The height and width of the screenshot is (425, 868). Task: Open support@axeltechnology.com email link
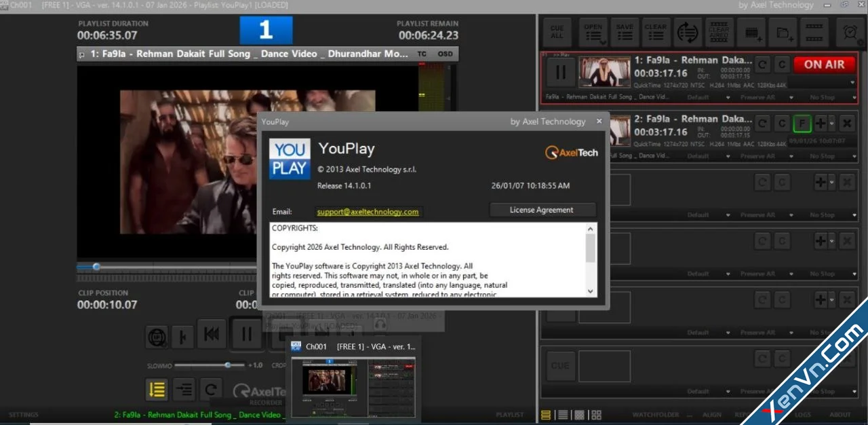click(x=368, y=212)
